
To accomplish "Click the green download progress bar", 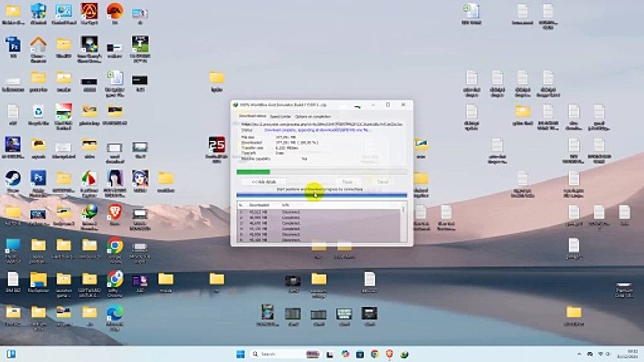I will (x=322, y=172).
